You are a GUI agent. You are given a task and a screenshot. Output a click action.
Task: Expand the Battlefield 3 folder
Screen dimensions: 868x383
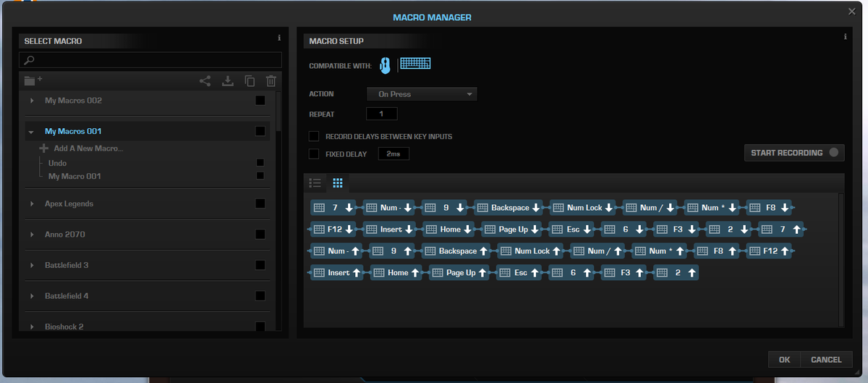[x=32, y=265]
